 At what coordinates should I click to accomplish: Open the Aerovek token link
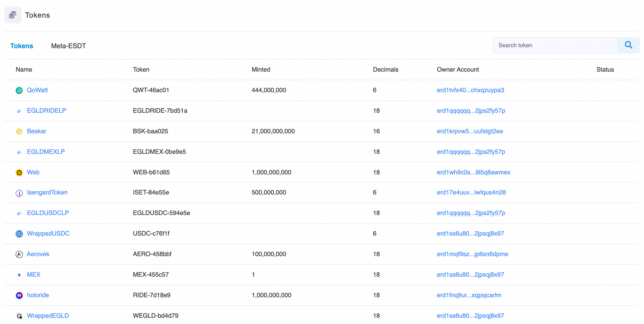tap(38, 254)
